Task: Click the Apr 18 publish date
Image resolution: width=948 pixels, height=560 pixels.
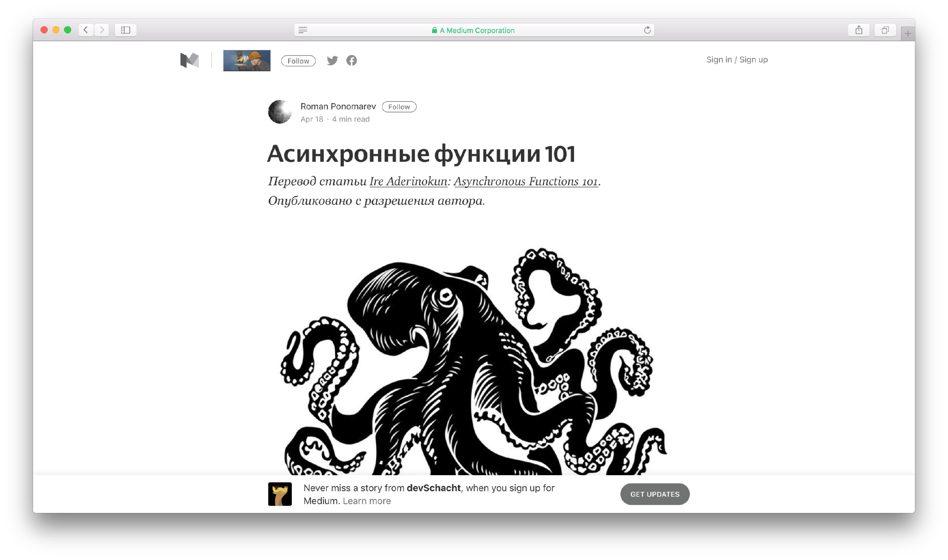Action: 311,119
